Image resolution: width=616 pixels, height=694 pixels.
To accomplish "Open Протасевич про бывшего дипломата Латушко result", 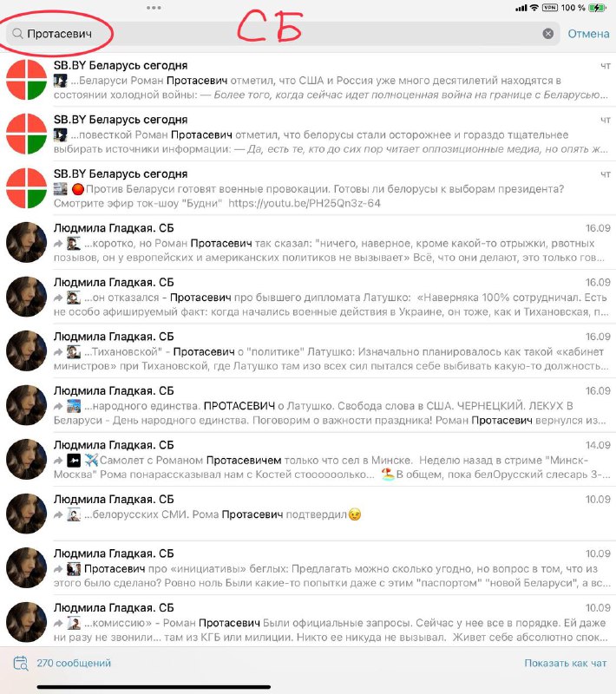I will point(310,297).
